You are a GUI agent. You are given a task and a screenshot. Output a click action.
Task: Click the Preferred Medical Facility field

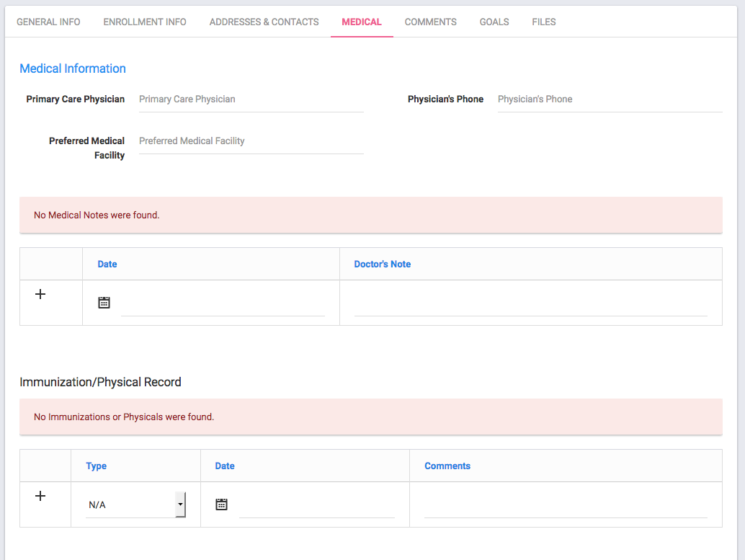click(251, 141)
